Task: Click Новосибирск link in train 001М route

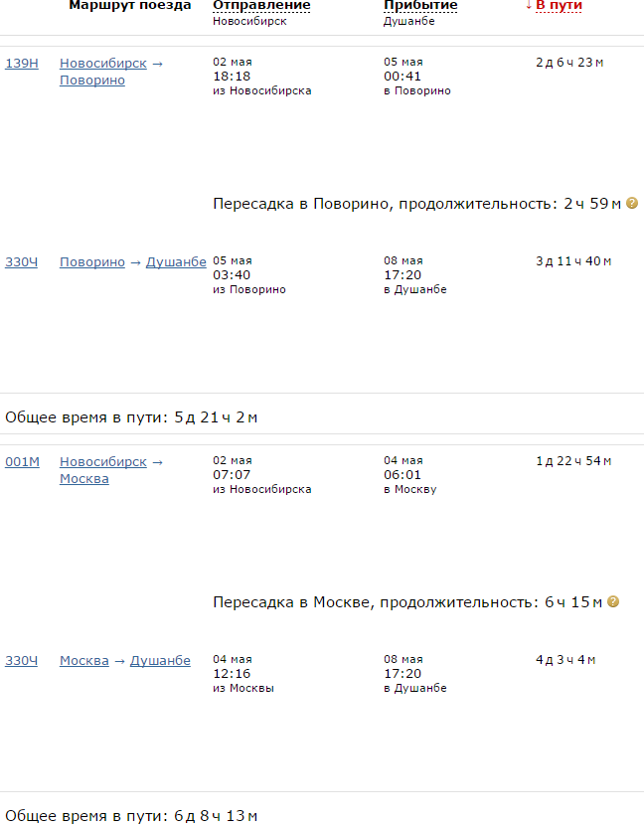Action: (103, 462)
